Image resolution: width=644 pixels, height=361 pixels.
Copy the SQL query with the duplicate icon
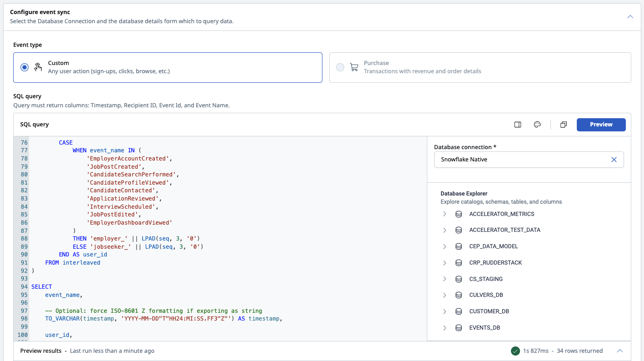click(564, 125)
